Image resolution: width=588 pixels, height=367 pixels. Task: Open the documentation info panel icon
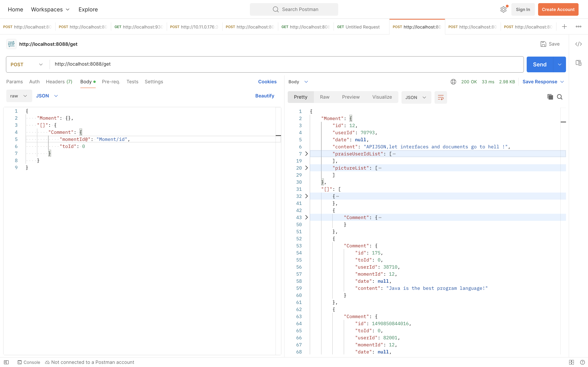(x=579, y=63)
